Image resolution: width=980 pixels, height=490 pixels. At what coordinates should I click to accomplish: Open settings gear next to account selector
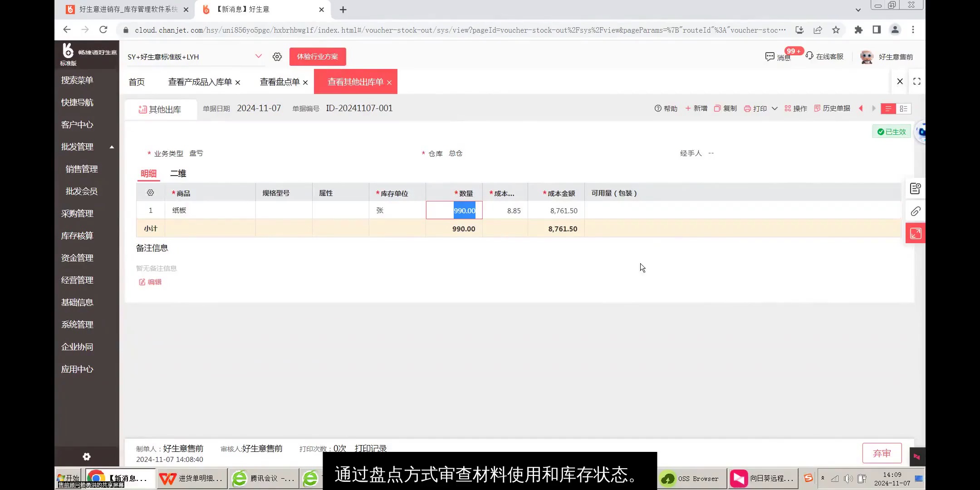tap(277, 56)
